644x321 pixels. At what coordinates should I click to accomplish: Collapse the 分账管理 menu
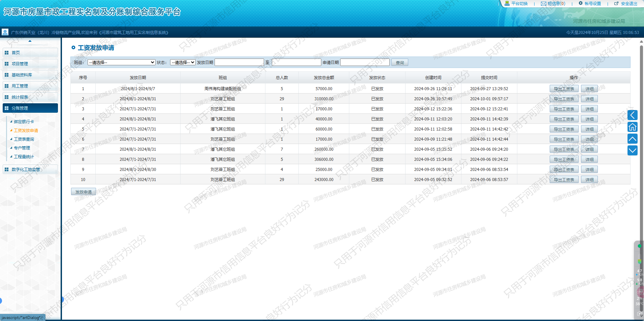point(30,108)
